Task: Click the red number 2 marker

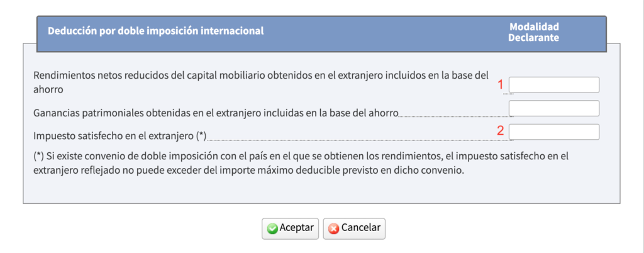Action: click(x=501, y=131)
